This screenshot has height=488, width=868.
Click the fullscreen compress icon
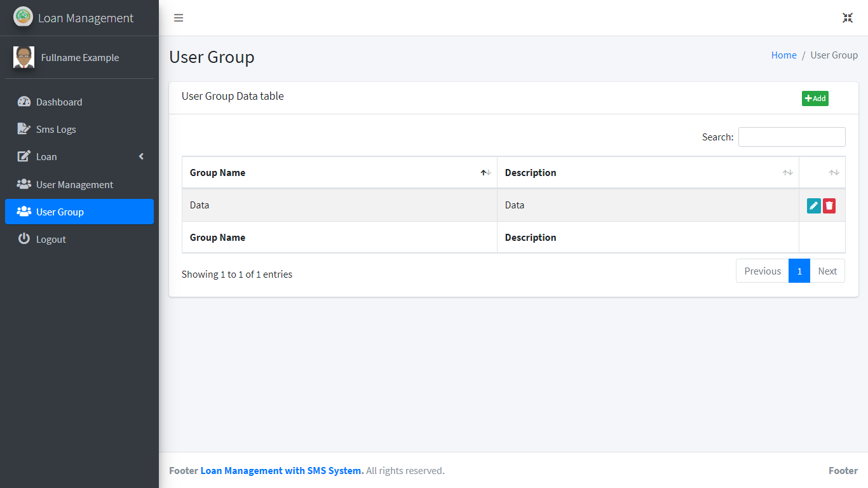pyautogui.click(x=848, y=18)
